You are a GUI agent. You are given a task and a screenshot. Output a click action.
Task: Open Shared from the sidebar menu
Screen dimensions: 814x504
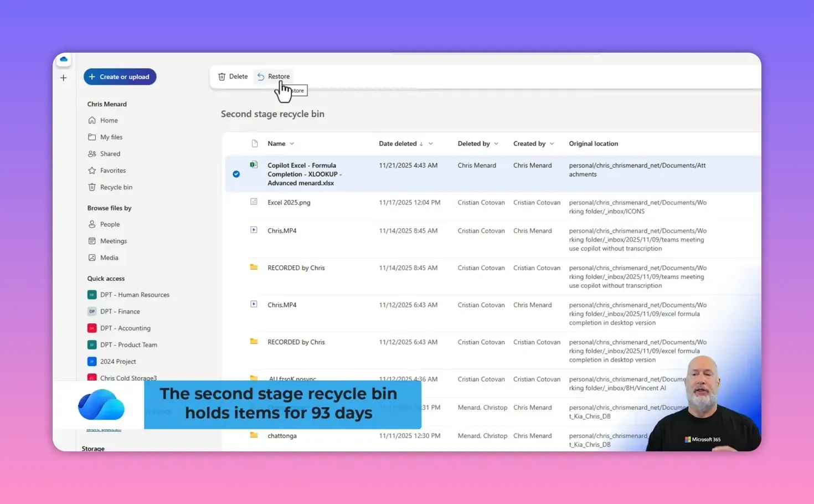[x=110, y=153]
